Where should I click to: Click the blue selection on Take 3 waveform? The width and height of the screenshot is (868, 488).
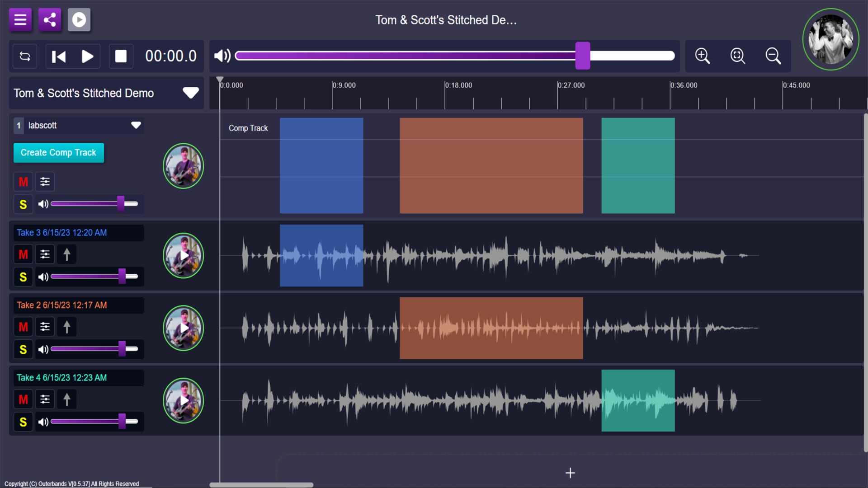[x=321, y=256]
